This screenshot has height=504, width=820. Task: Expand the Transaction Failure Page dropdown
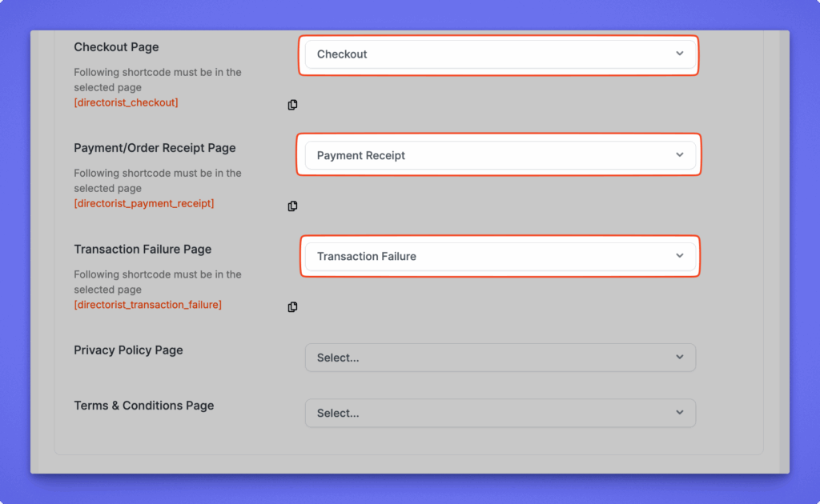[488, 256]
